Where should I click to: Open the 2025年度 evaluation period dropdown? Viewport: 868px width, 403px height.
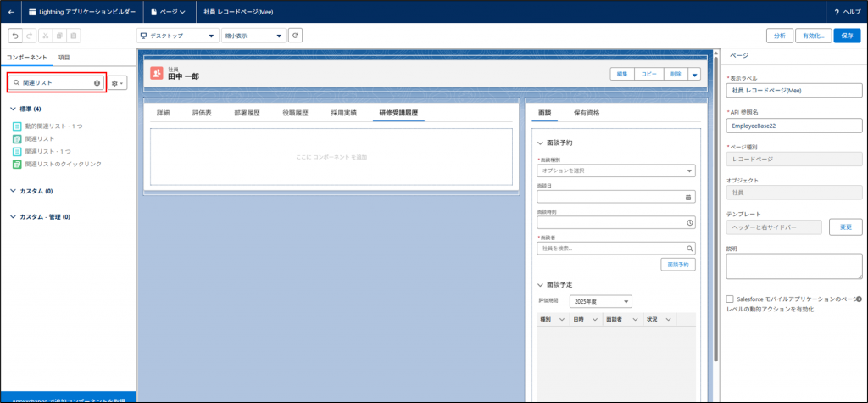(600, 301)
